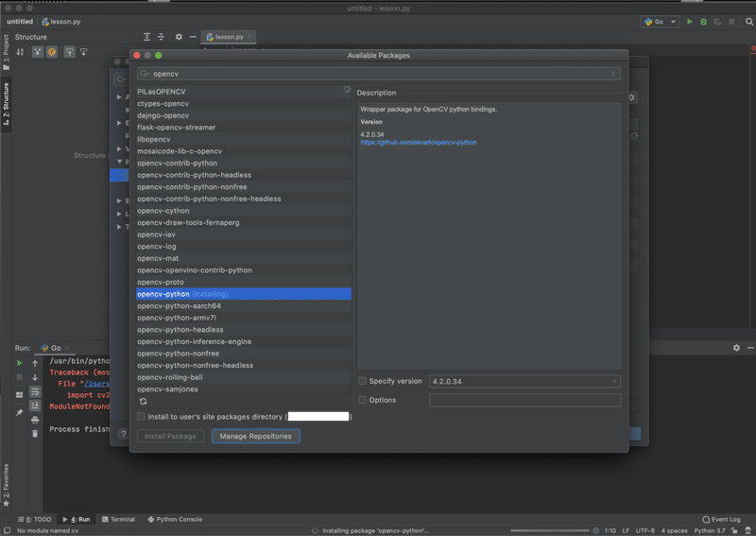
Task: Select opencv-python-headless in package list
Action: pyautogui.click(x=244, y=330)
